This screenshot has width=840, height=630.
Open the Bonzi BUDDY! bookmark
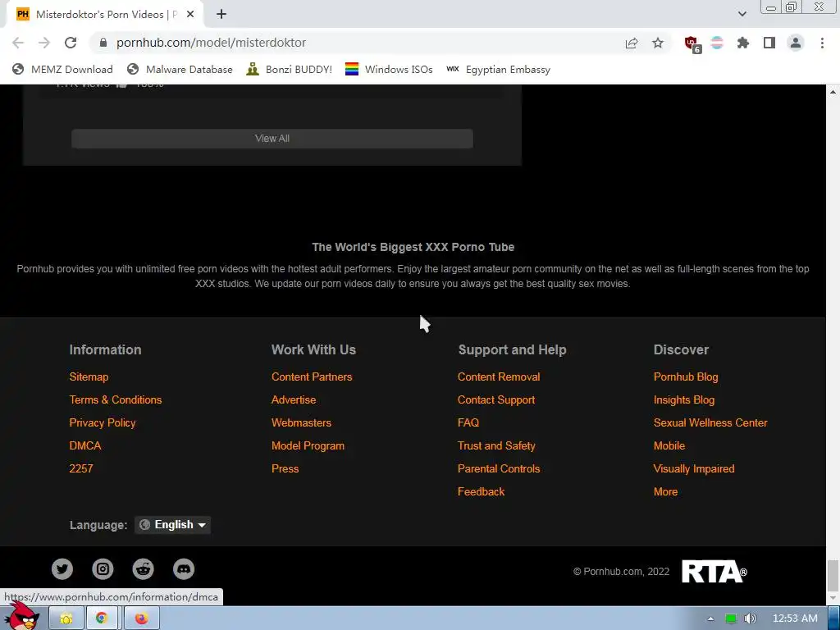click(290, 70)
